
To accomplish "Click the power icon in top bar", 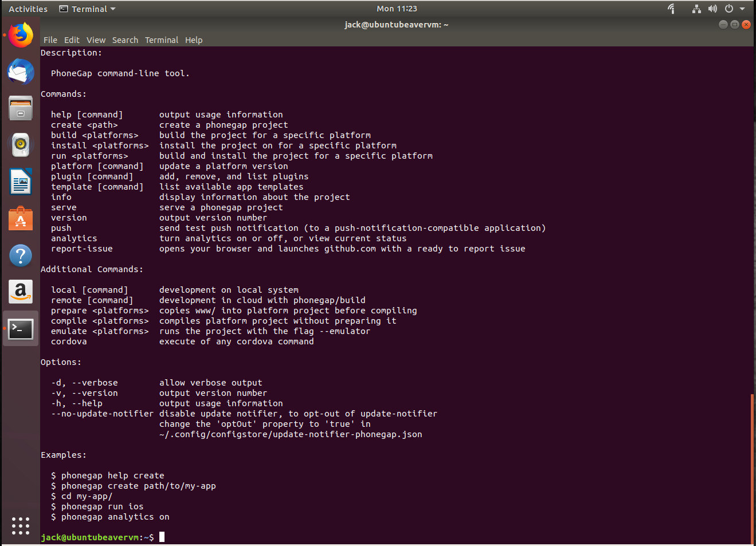I will coord(729,9).
